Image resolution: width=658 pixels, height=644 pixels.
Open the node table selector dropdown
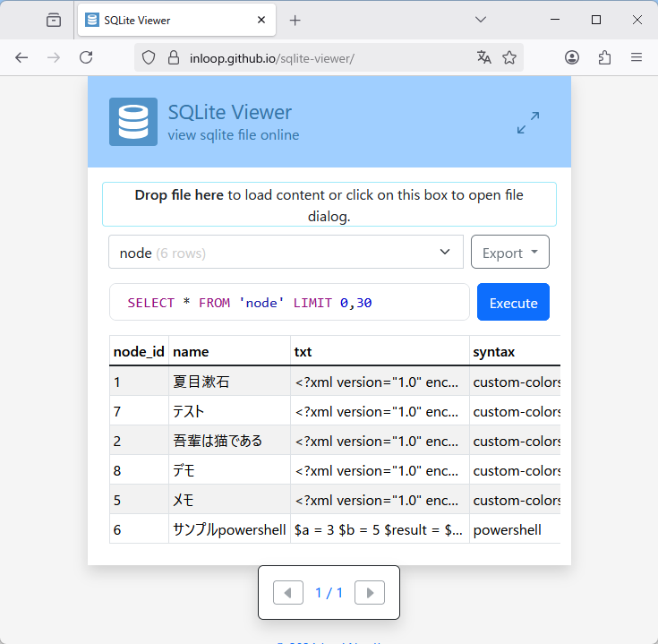(286, 252)
